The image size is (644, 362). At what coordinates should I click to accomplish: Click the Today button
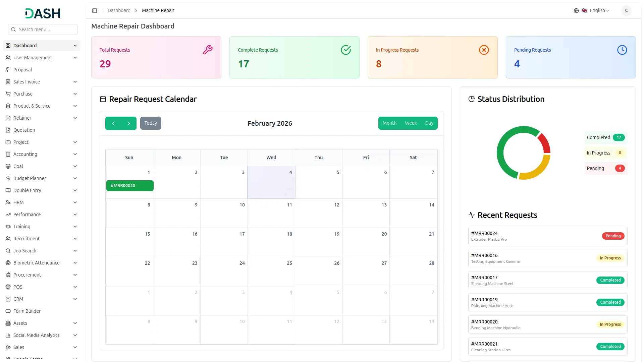[x=151, y=123]
